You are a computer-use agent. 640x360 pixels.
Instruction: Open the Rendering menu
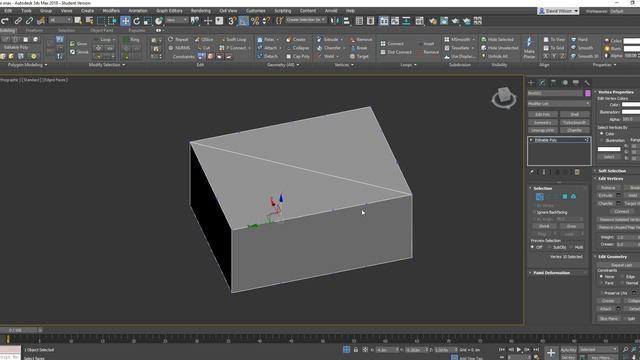point(201,11)
